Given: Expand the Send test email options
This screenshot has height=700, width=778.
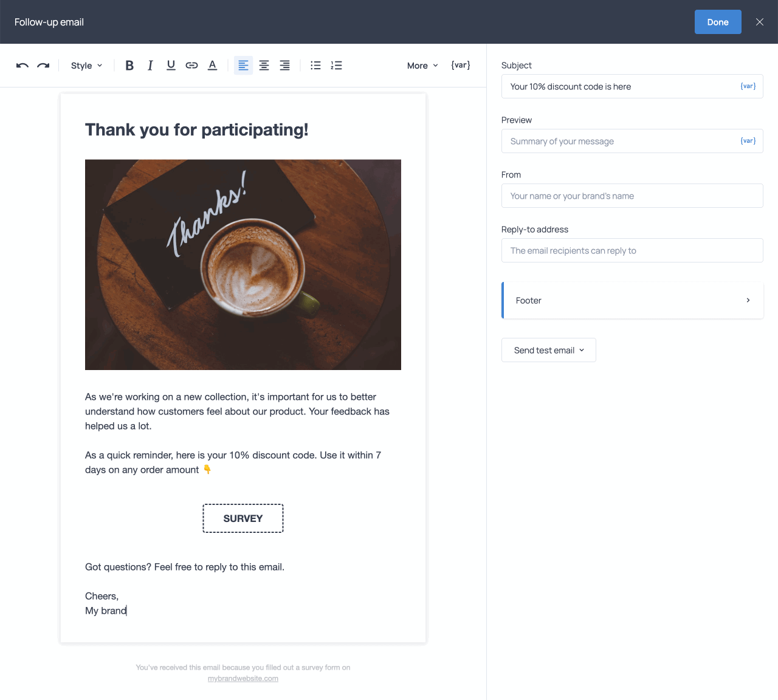Looking at the screenshot, I should [x=548, y=350].
